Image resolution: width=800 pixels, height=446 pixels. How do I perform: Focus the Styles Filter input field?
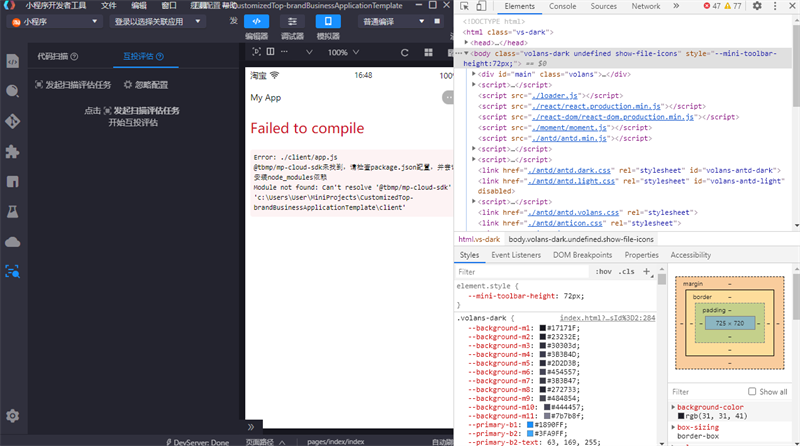coord(521,272)
